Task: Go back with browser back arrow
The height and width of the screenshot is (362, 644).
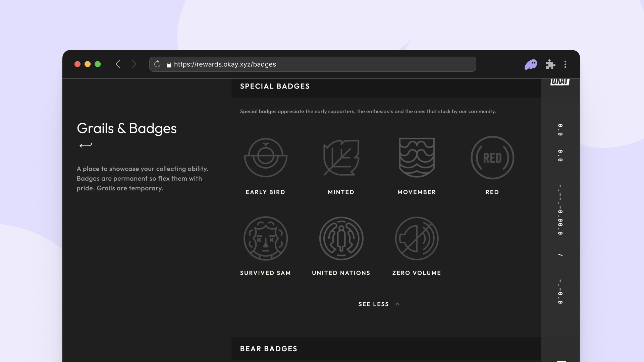Action: pos(118,64)
